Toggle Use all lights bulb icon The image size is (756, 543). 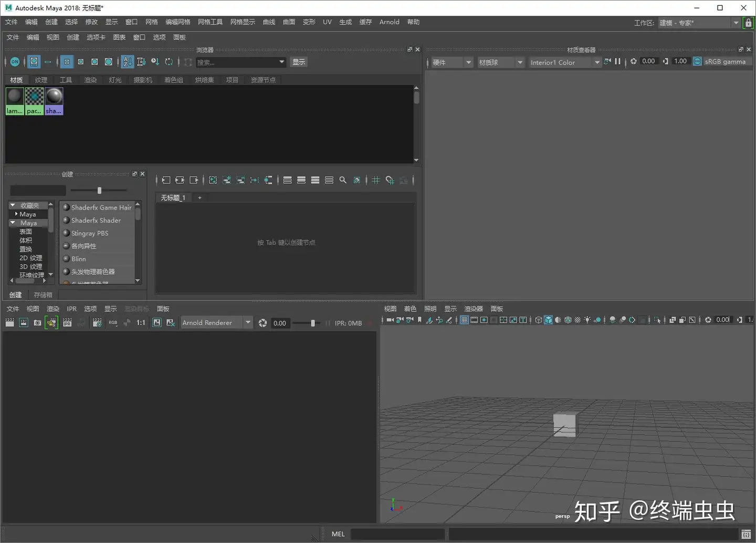pyautogui.click(x=587, y=320)
